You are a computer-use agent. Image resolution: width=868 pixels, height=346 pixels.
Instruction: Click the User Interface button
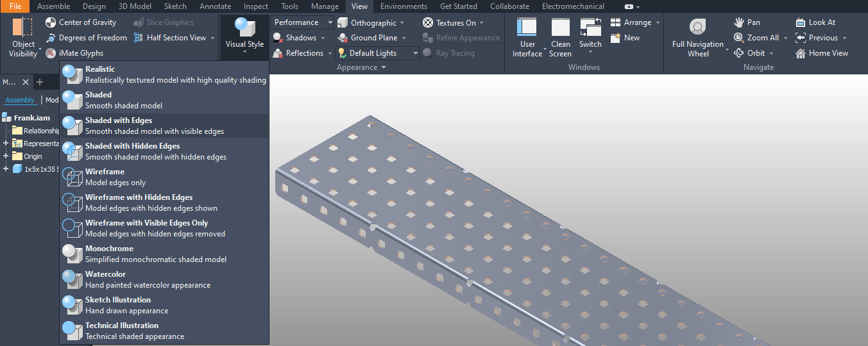(x=527, y=38)
